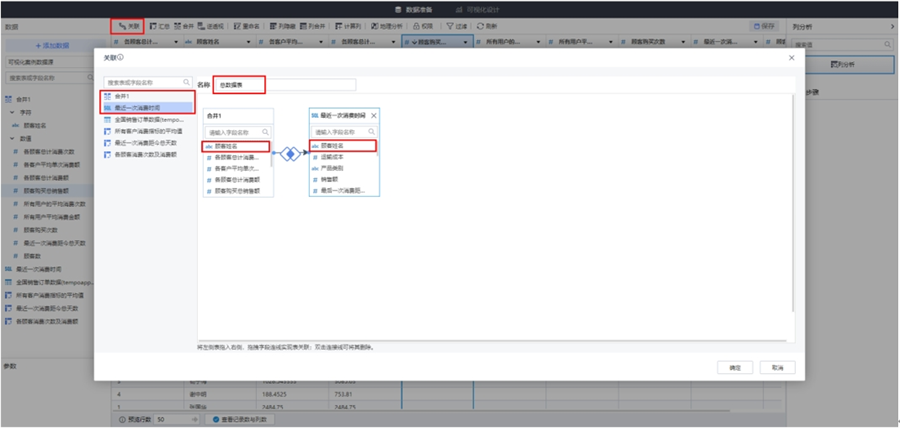
Task: Click the 取消 button in the dialog
Action: click(x=776, y=367)
